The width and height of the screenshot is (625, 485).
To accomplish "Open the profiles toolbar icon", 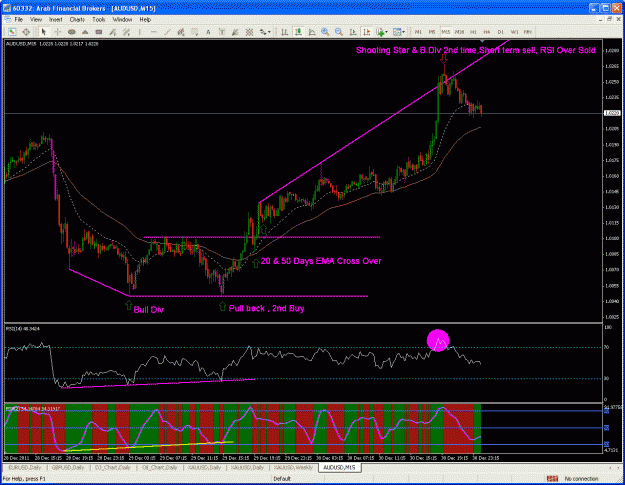I will tap(26, 32).
